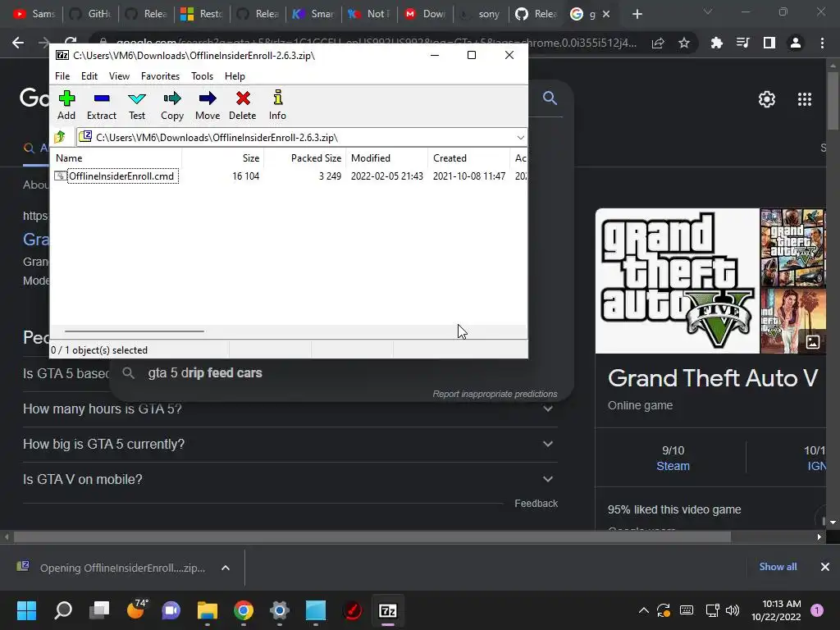Sort by the Packed Size column
840x630 pixels.
305,158
